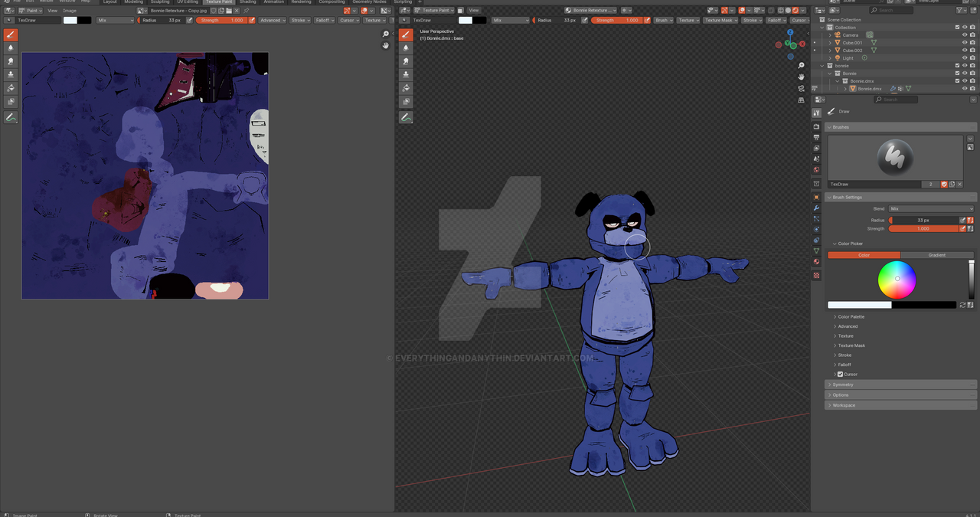Open the Texture checker properties tab
This screenshot has height=517, width=980.
(816, 275)
